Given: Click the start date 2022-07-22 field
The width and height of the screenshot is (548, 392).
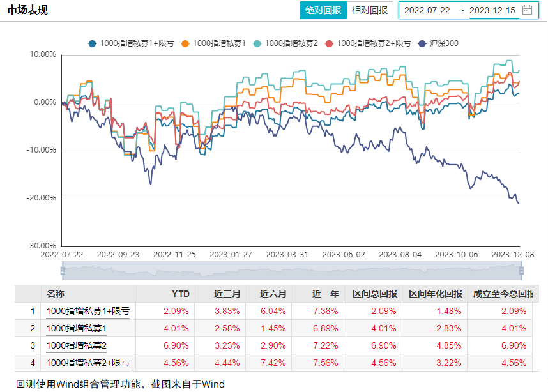Looking at the screenshot, I should click(x=427, y=10).
